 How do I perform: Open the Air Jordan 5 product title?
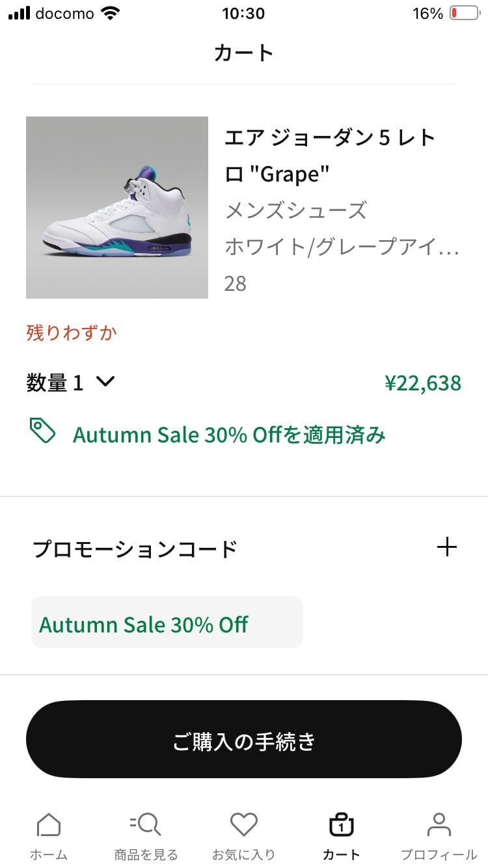(x=330, y=156)
